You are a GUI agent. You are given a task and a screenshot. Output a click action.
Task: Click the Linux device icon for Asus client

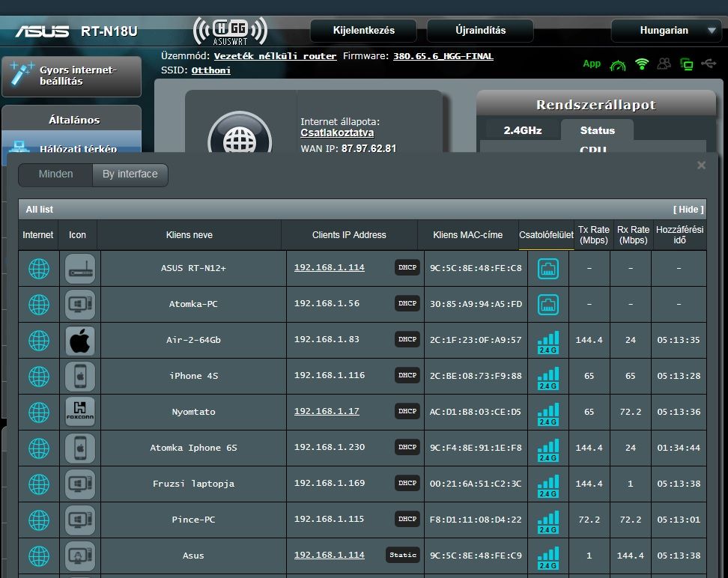pos(80,556)
